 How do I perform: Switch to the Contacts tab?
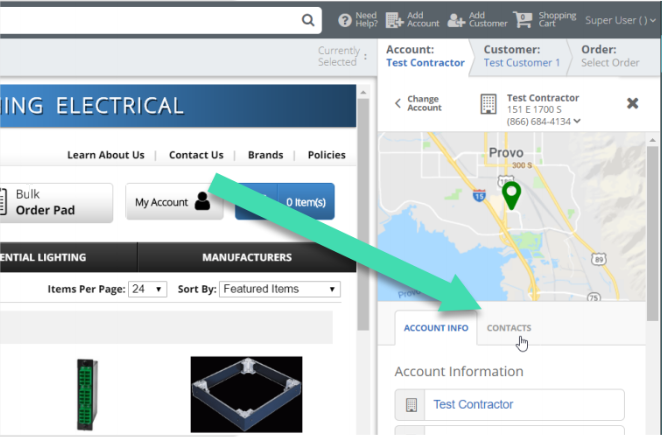(509, 328)
